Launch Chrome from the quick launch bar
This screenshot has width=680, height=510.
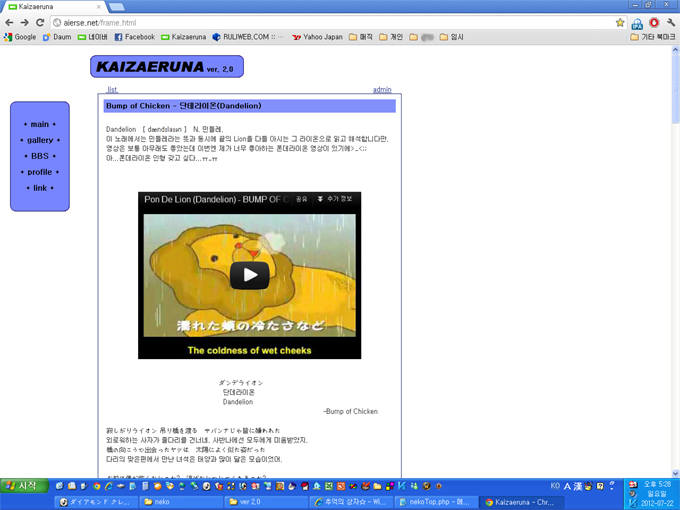click(x=96, y=486)
